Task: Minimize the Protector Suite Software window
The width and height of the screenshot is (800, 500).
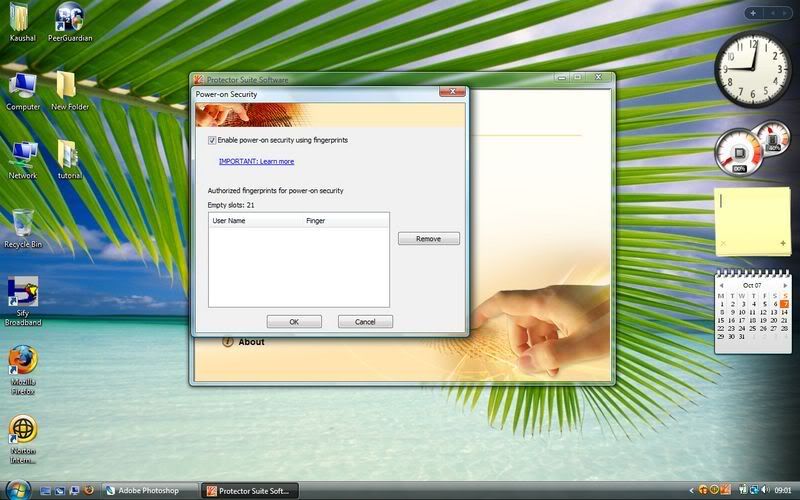Action: point(562,78)
